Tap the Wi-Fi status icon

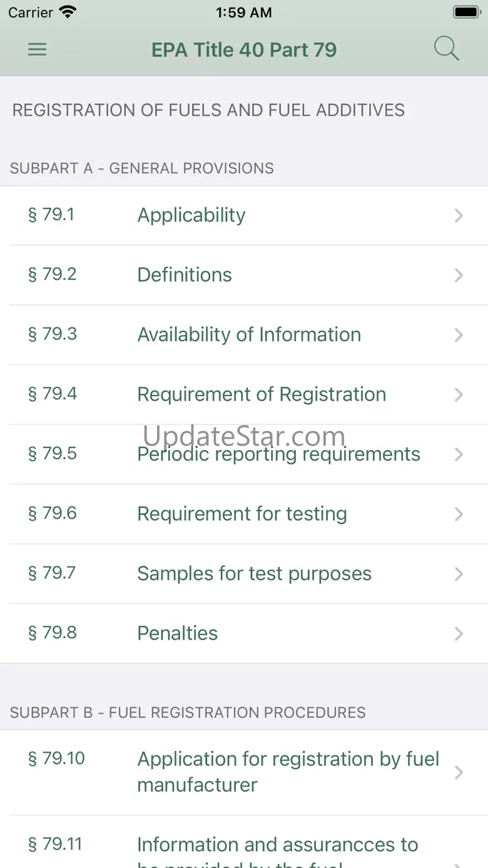click(67, 13)
